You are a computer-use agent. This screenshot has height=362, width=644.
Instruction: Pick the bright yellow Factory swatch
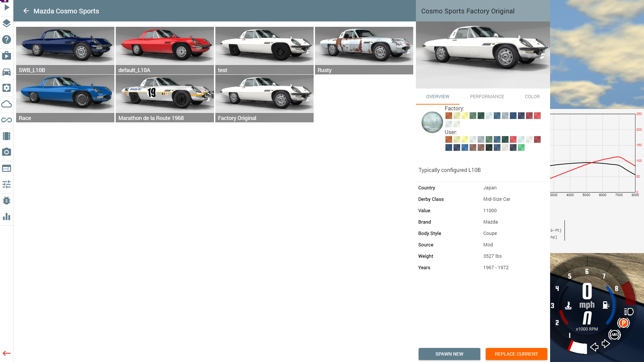pos(465,116)
